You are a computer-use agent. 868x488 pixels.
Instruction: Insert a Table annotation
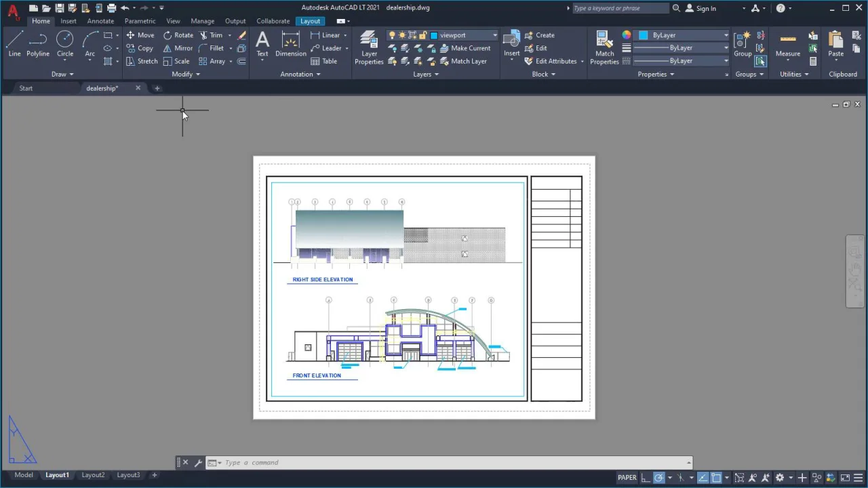pos(323,61)
